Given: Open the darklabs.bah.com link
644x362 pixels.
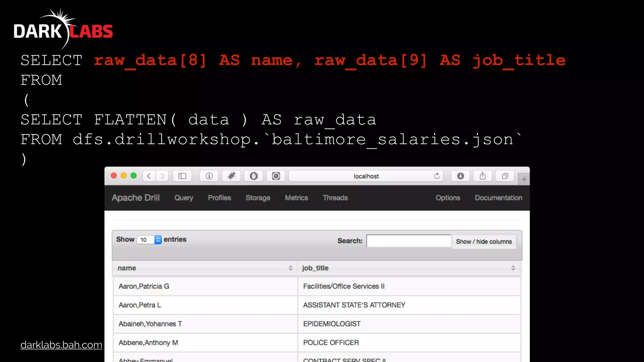Looking at the screenshot, I should point(61,345).
